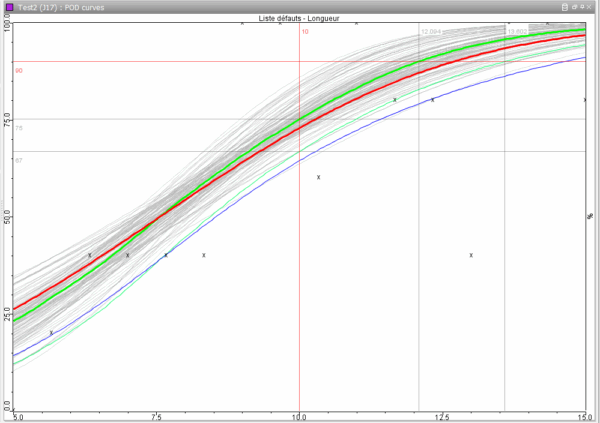Click the '10.0' tick on horizontal axis
Image resolution: width=600 pixels, height=423 pixels.
(299, 417)
